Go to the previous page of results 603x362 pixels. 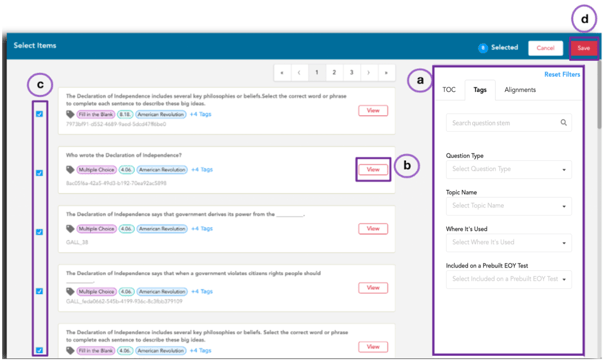click(x=300, y=72)
